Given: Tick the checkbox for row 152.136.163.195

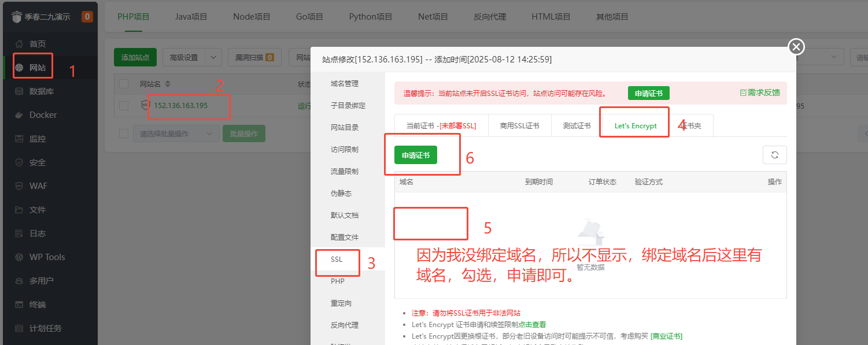Looking at the screenshot, I should (x=124, y=106).
